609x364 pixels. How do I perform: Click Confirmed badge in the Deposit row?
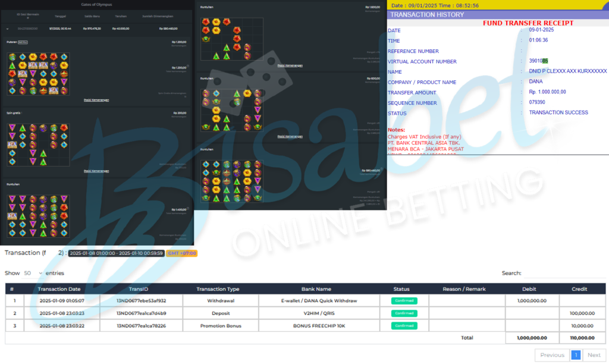pyautogui.click(x=404, y=313)
